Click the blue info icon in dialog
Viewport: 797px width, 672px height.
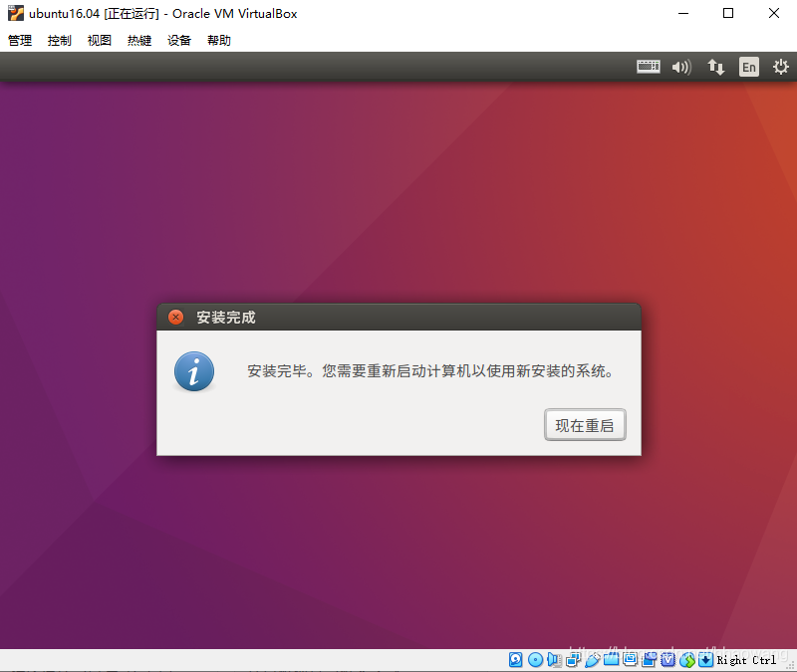coord(194,371)
